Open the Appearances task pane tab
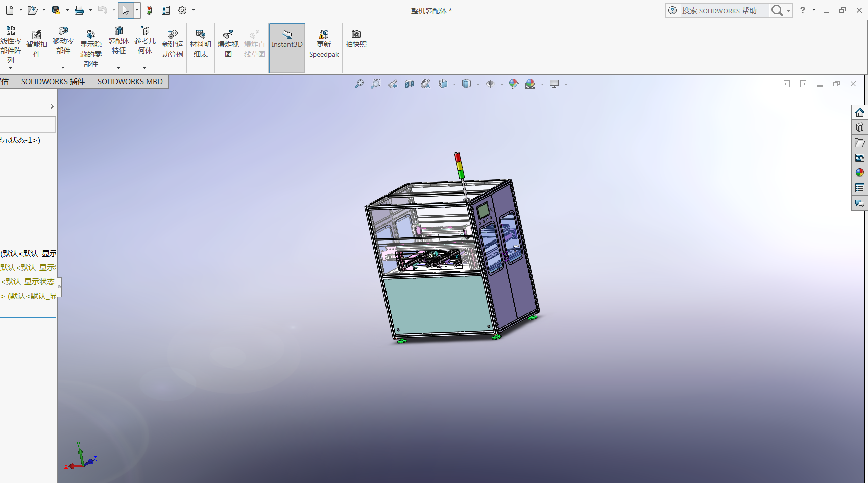The image size is (868, 483). coord(859,173)
